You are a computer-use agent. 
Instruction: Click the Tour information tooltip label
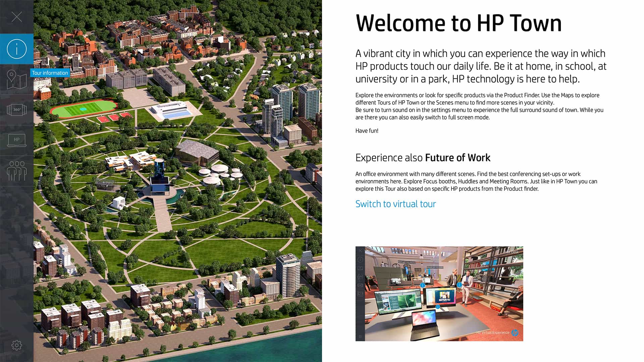click(x=50, y=73)
